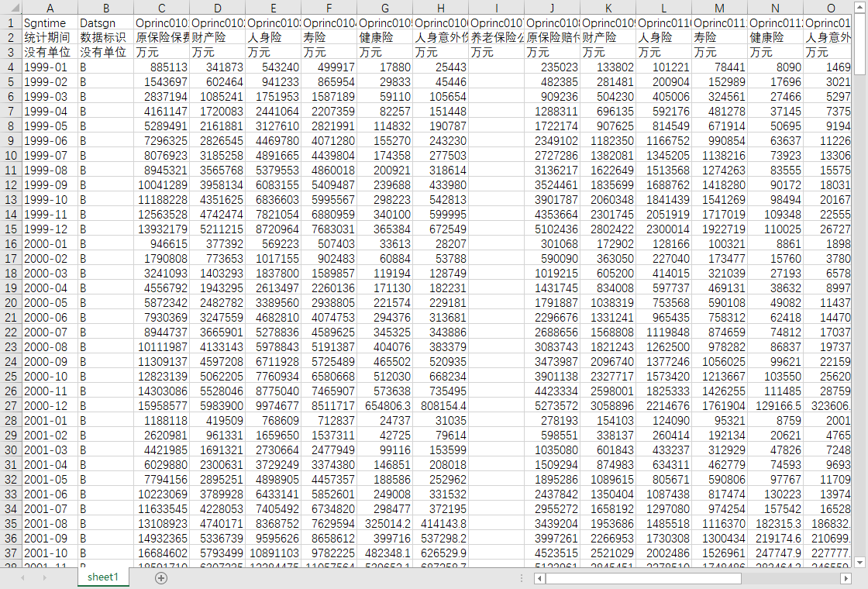Click date cell 1999-12
Image resolution: width=868 pixels, height=589 pixels.
pos(50,229)
